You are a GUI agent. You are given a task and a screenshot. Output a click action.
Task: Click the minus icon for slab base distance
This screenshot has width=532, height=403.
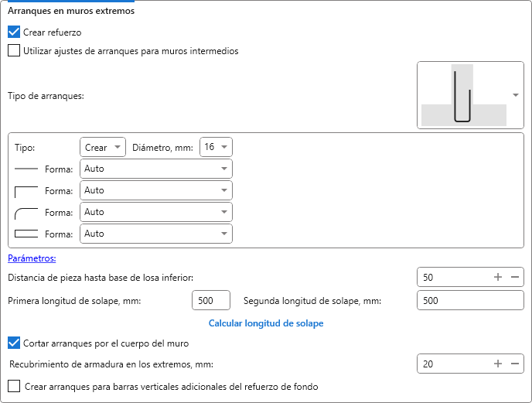click(x=514, y=277)
